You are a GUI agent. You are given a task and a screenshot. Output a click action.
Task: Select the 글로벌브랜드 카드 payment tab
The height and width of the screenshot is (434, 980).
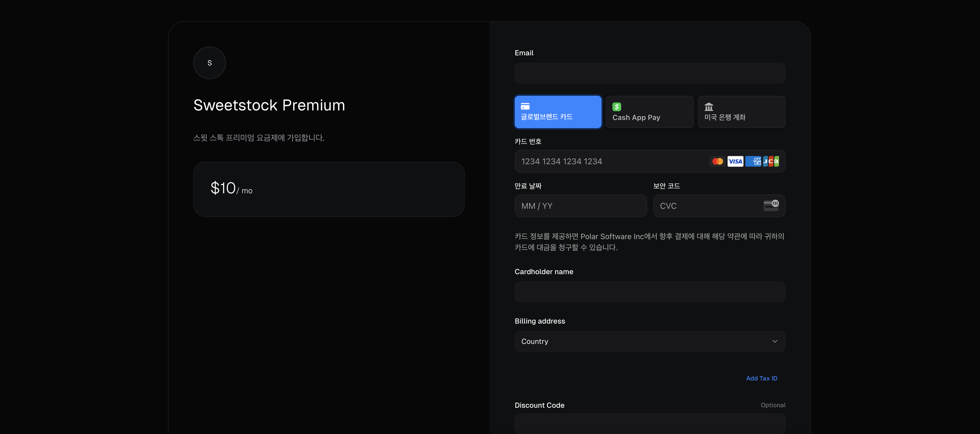[x=558, y=112]
